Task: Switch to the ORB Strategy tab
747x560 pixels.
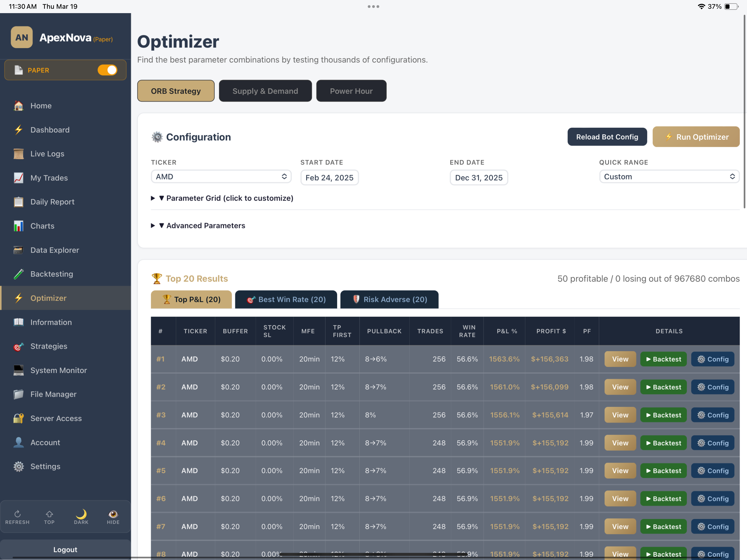Action: tap(176, 91)
